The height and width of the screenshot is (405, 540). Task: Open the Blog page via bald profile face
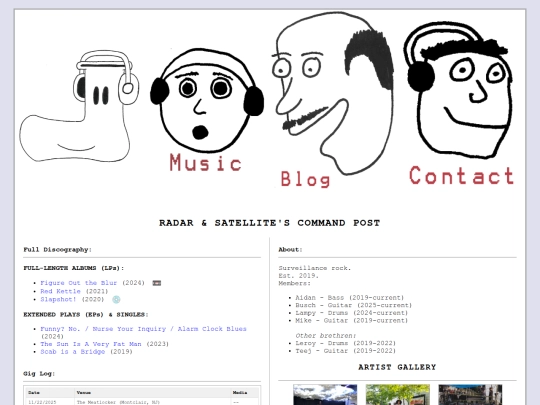click(333, 93)
